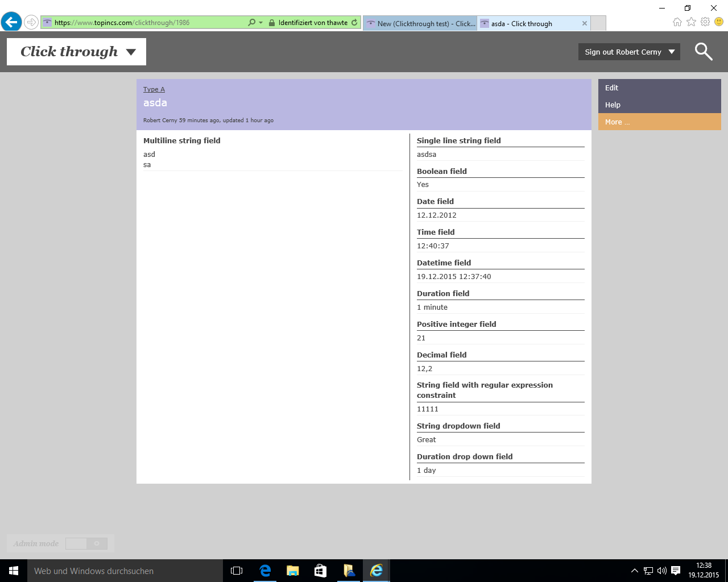Click the Windows search box in taskbar
728x582 pixels.
tap(125, 571)
